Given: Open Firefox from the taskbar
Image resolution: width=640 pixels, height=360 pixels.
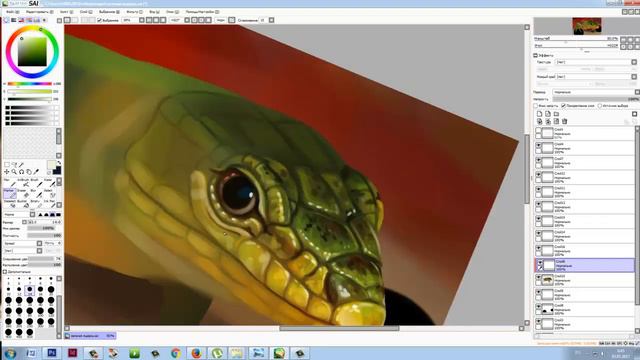Looking at the screenshot, I should tap(196, 353).
